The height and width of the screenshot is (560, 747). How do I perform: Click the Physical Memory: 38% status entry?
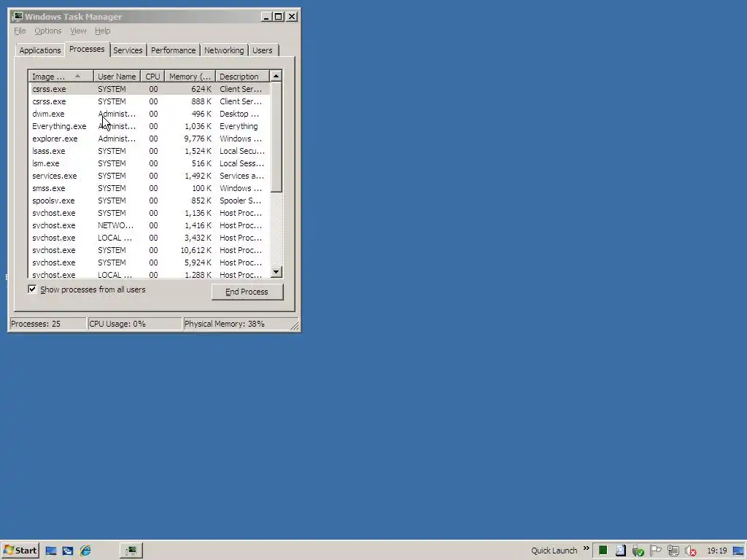point(236,324)
